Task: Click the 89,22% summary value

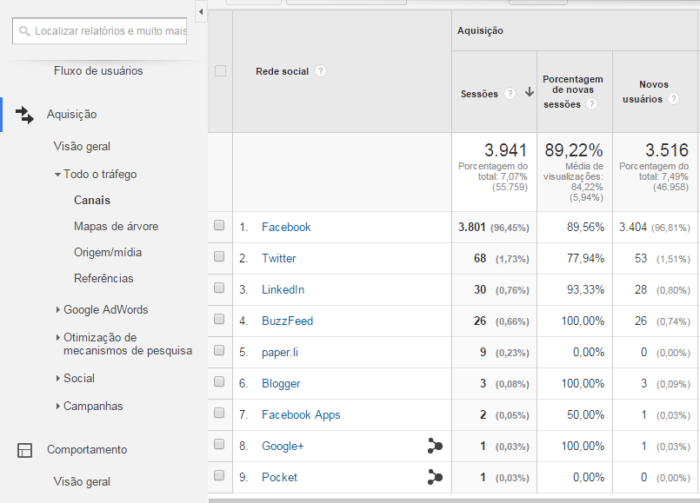Action: pos(574,150)
